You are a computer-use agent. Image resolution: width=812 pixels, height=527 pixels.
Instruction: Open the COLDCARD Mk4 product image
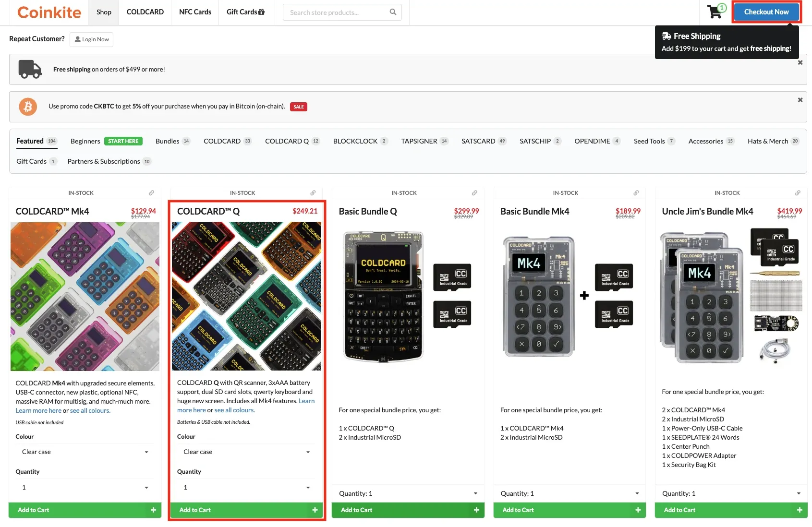point(85,297)
